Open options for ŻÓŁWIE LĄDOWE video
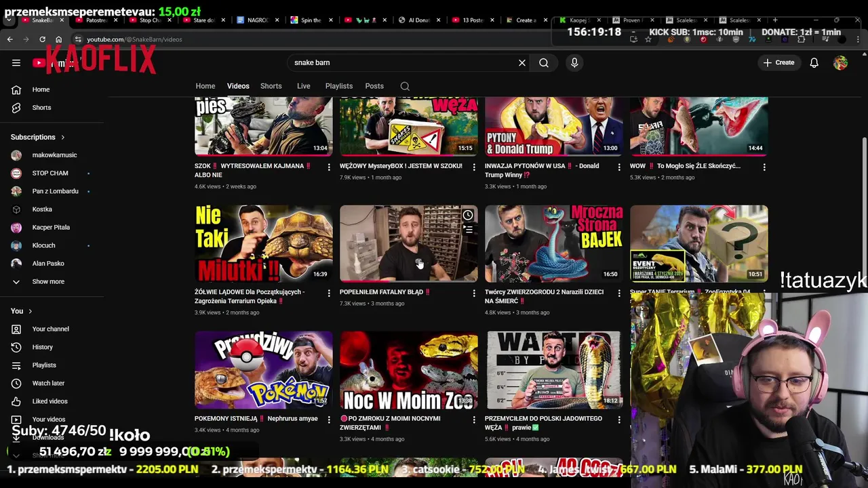Image resolution: width=868 pixels, height=488 pixels. (x=329, y=293)
